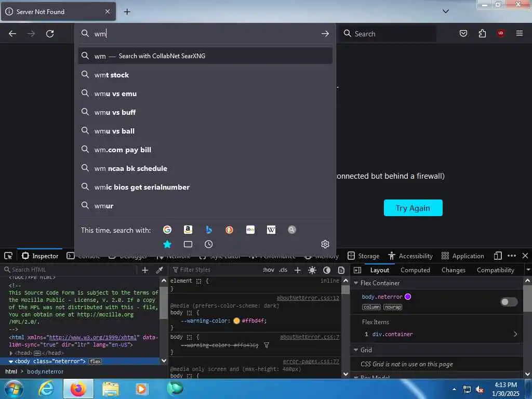Screen dimensions: 532x399
Task: Toggle the .cls classes panel
Action: coord(283,270)
